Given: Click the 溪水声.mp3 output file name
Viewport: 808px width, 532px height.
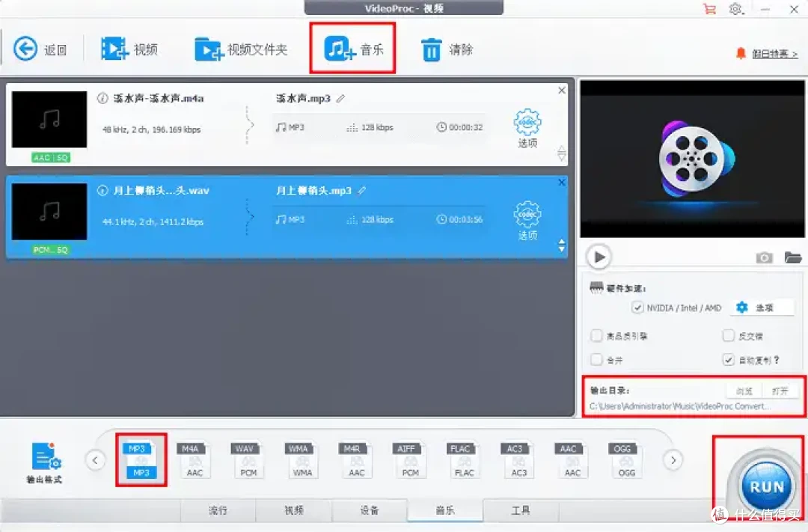Looking at the screenshot, I should pyautogui.click(x=303, y=98).
